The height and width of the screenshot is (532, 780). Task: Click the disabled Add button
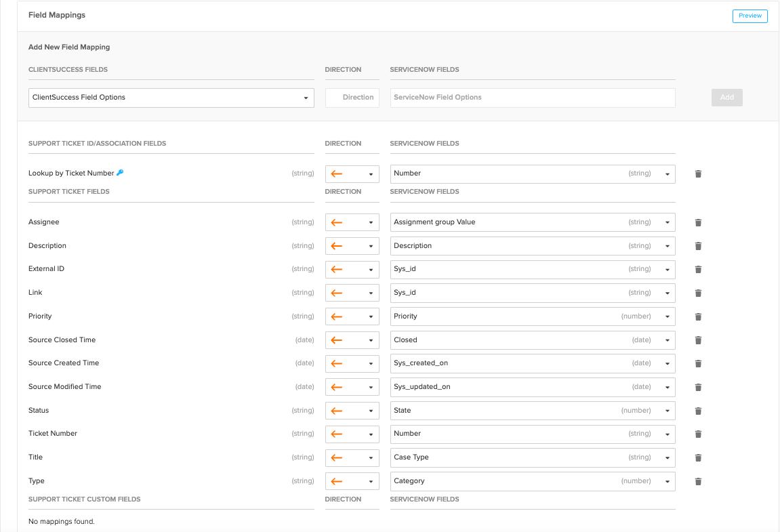point(726,98)
